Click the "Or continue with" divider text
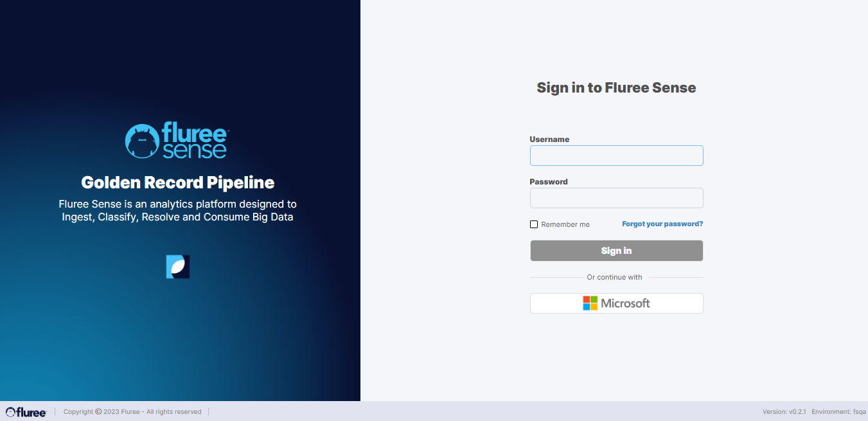868x421 pixels. click(x=614, y=278)
